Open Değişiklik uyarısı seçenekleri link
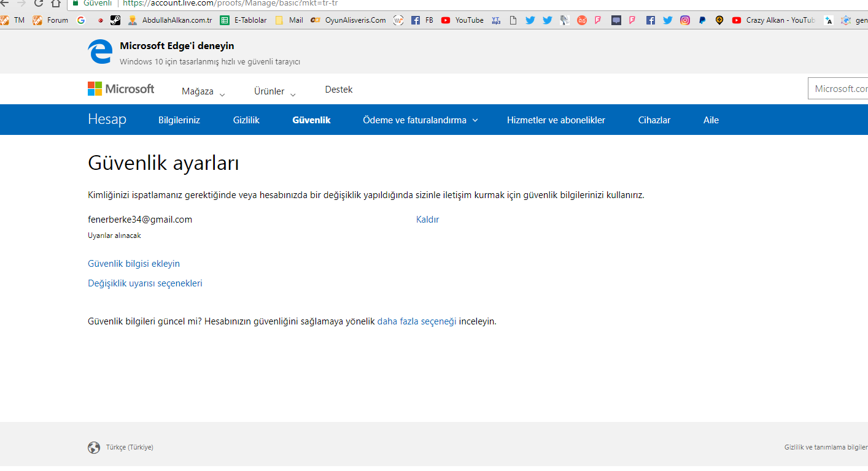 [145, 283]
